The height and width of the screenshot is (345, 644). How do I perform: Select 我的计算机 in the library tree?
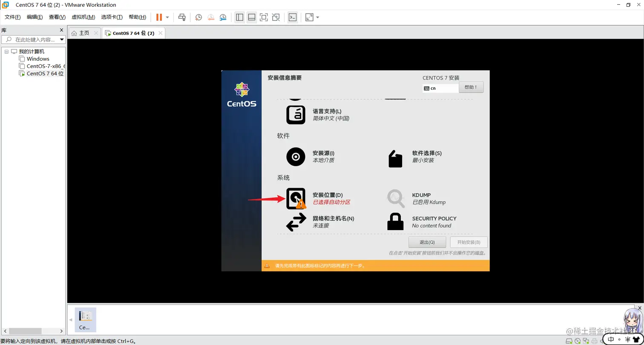[32, 51]
